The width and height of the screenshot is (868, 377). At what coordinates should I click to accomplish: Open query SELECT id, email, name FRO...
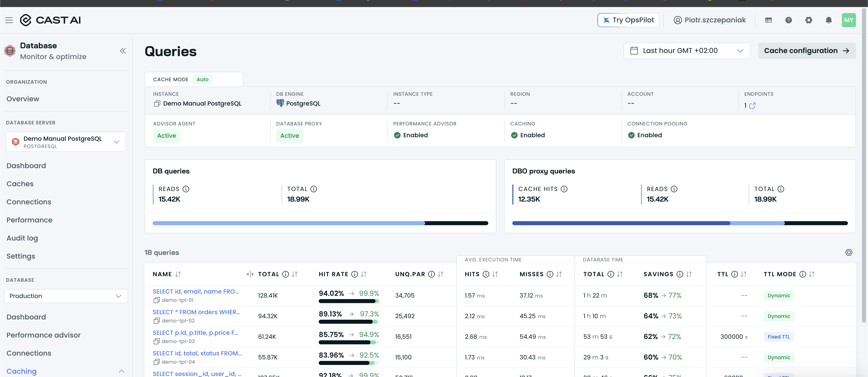click(195, 291)
